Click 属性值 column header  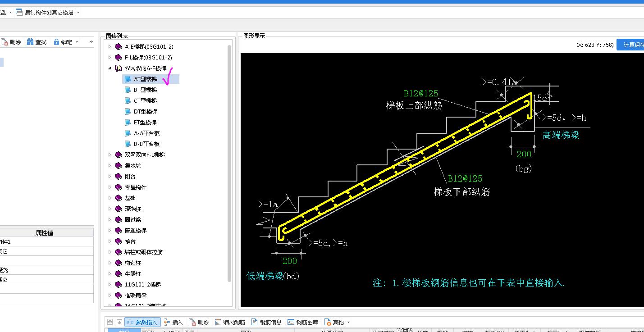[45, 233]
